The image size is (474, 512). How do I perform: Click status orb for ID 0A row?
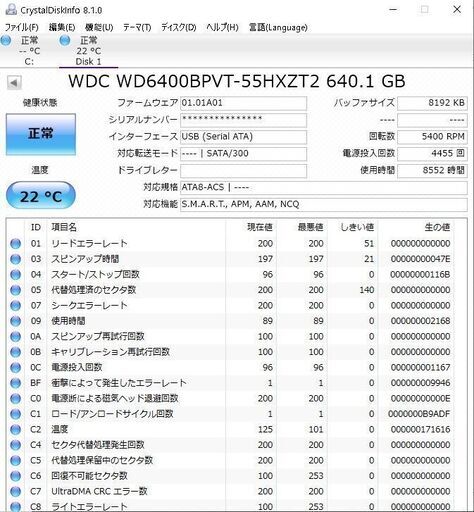click(x=15, y=337)
